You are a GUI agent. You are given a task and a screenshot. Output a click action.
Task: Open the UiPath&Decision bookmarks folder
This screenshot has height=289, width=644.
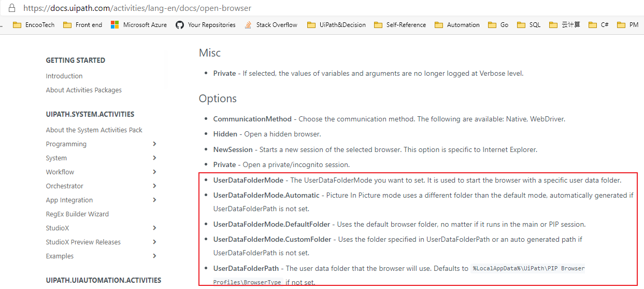(336, 24)
